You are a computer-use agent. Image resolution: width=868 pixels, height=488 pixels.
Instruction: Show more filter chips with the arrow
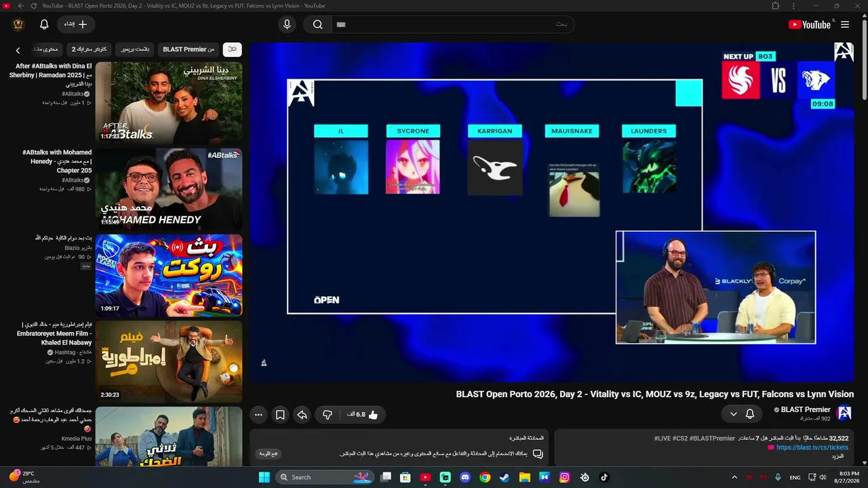coord(18,49)
